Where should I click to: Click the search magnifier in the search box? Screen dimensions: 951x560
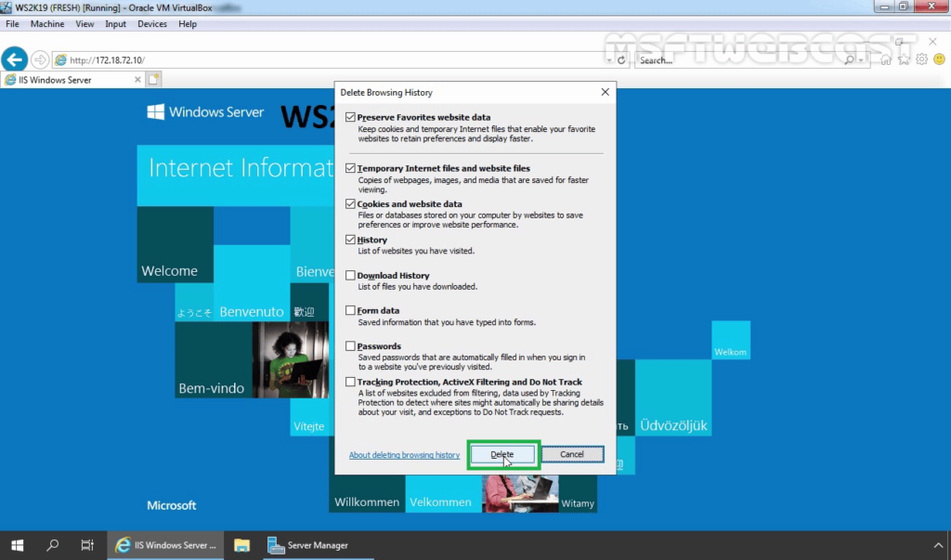coord(849,60)
